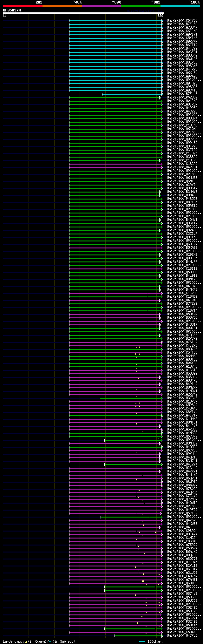Open hit UniRef100_B4QMV1
This screenshot has width=203, height=644.
182,220
